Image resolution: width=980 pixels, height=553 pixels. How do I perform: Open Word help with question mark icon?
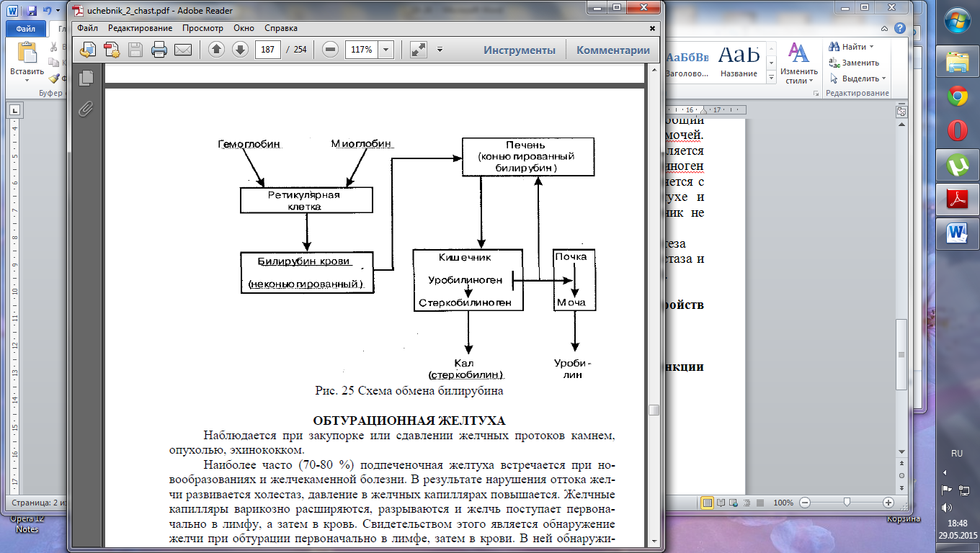click(900, 29)
